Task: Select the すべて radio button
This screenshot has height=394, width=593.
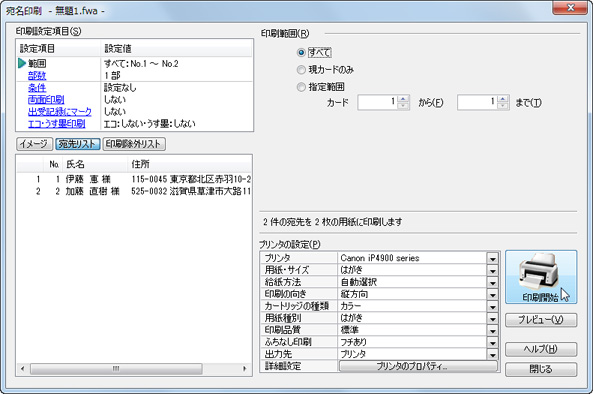Action: coord(301,53)
